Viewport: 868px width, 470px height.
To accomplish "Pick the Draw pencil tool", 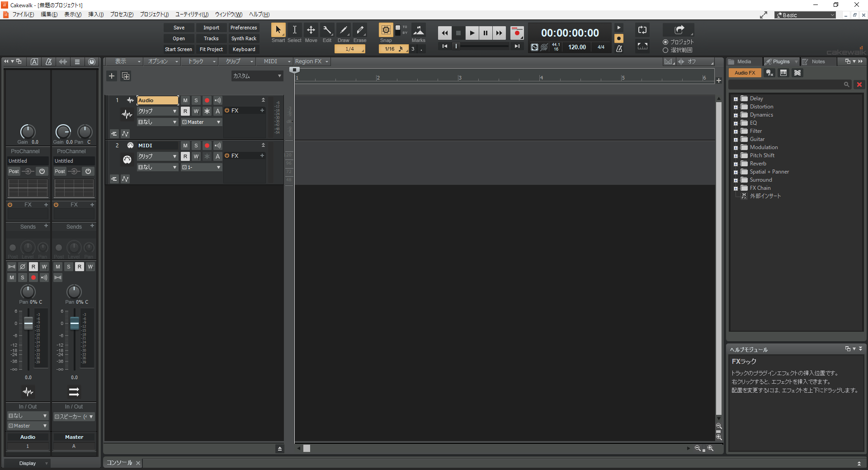I will pos(344,30).
